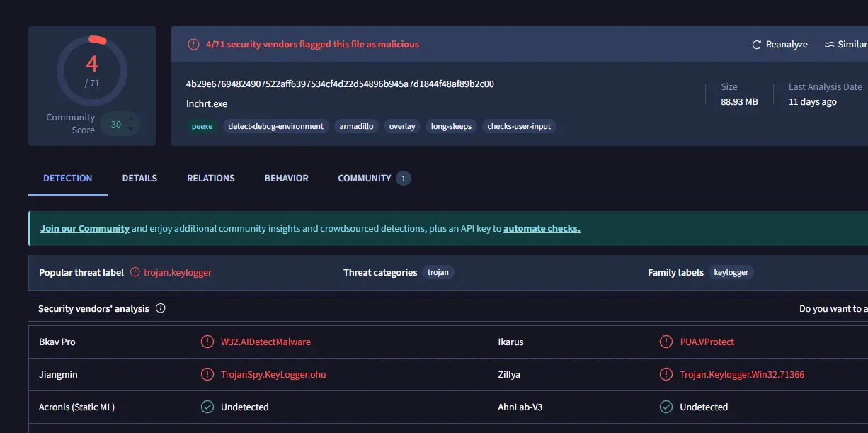
Task: Click the checks-user-input tag
Action: [x=519, y=127]
